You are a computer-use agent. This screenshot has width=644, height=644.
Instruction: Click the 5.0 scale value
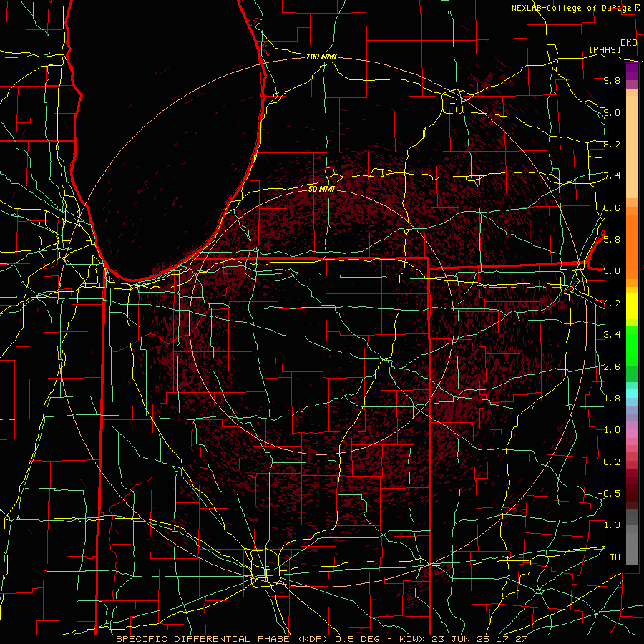612,271
